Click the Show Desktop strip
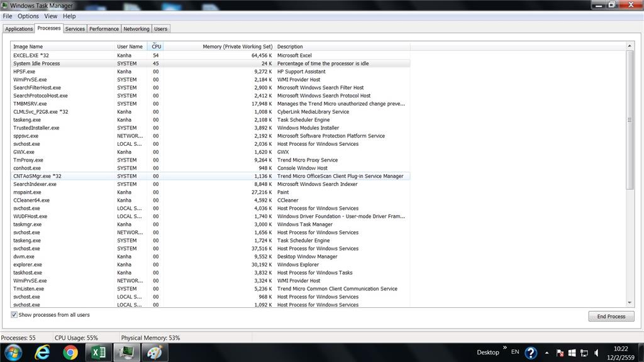The image size is (644, 362). (x=641, y=353)
